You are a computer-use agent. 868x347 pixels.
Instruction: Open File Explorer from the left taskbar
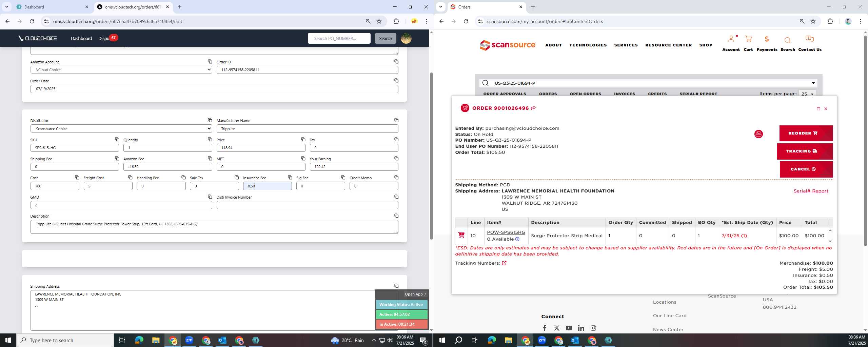click(x=156, y=340)
